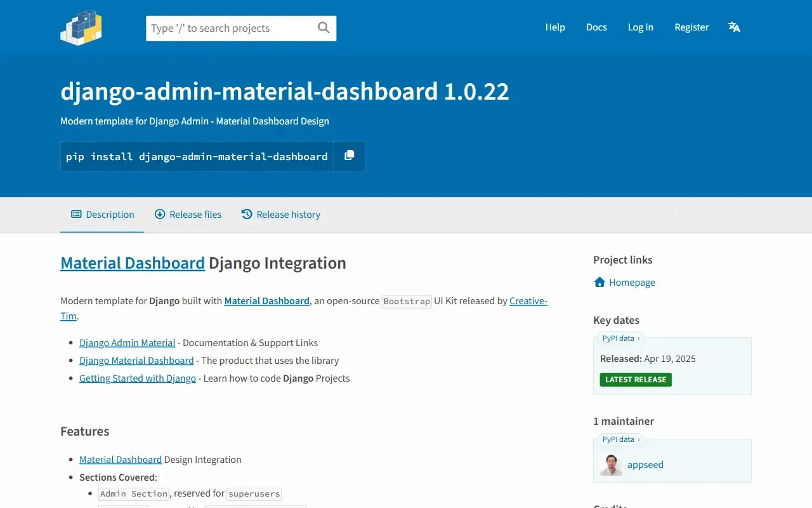Click the Bootstrap code label

point(407,301)
